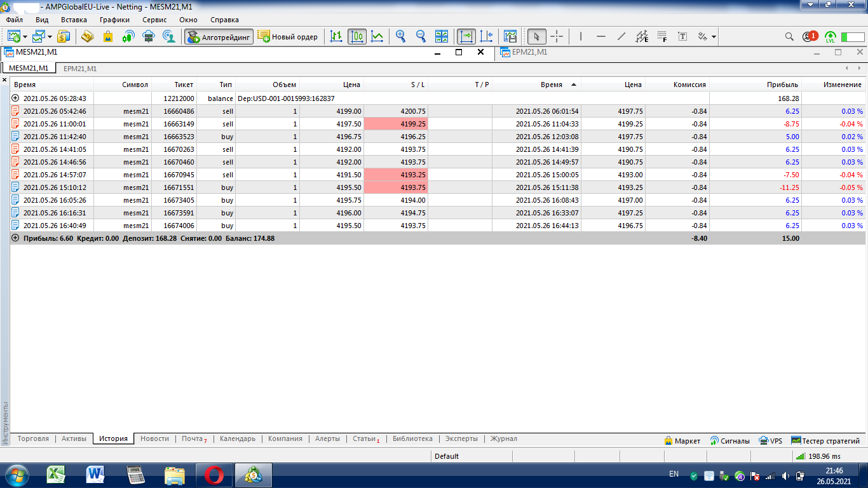868x488 pixels.
Task: Open the VPS cloud server icon in toolbar
Action: [x=149, y=36]
